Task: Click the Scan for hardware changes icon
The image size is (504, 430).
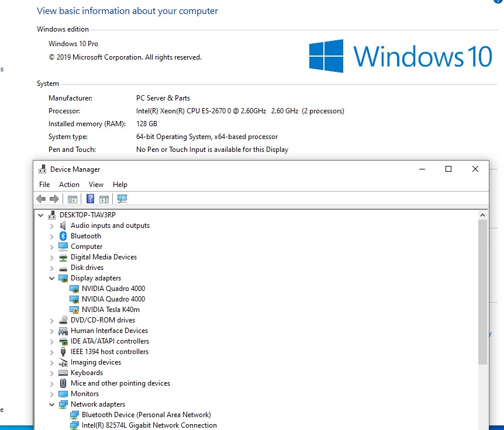Action: pyautogui.click(x=122, y=199)
